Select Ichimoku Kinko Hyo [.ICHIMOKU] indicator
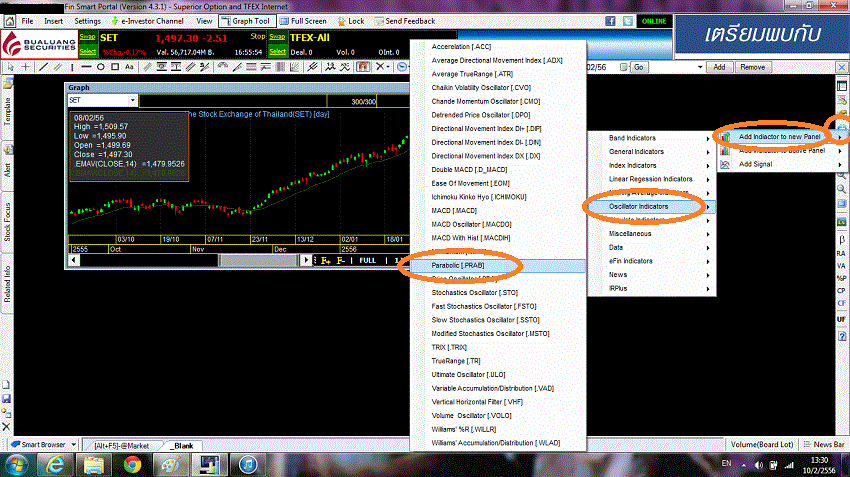 (x=498, y=197)
